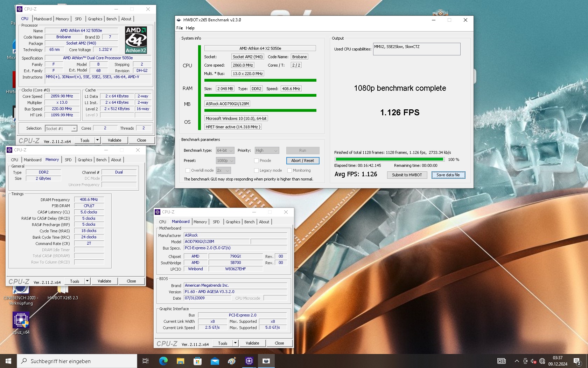Expand the Tools arrow in the Mainboard window
Viewport: 588px width, 368px height.
[x=235, y=343]
